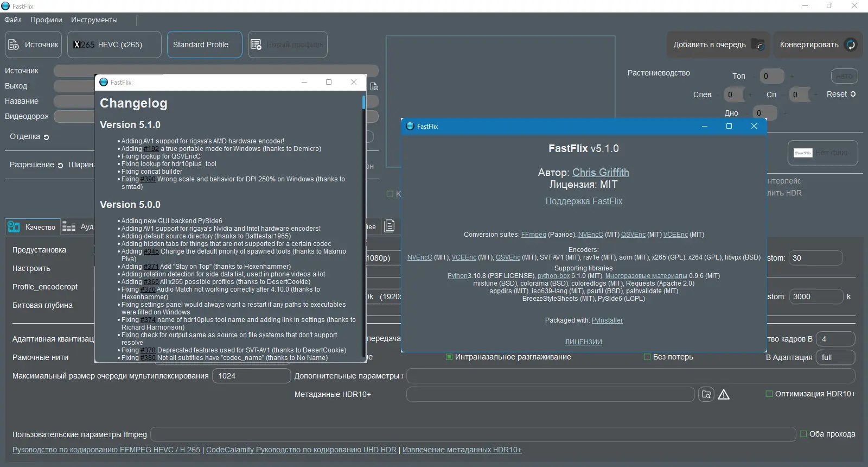Open the Standard Profile dropdown
This screenshot has height=467, width=868.
tap(205, 45)
